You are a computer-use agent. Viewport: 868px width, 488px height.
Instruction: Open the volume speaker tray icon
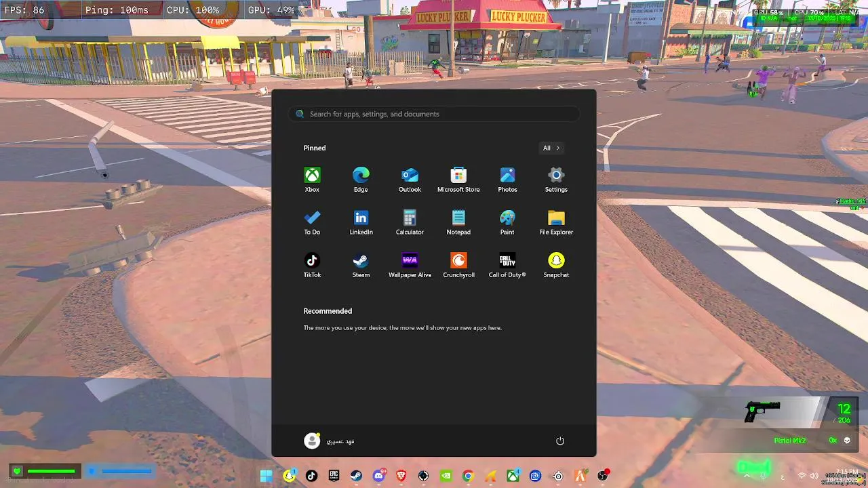814,476
